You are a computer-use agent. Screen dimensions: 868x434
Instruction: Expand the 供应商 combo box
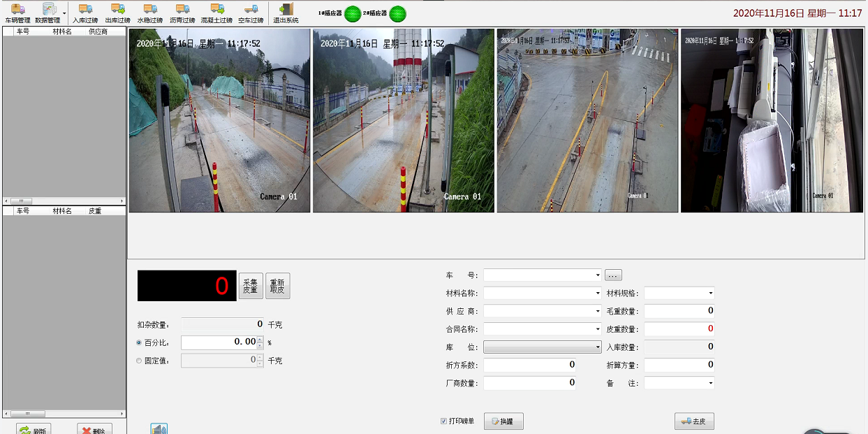click(x=598, y=311)
